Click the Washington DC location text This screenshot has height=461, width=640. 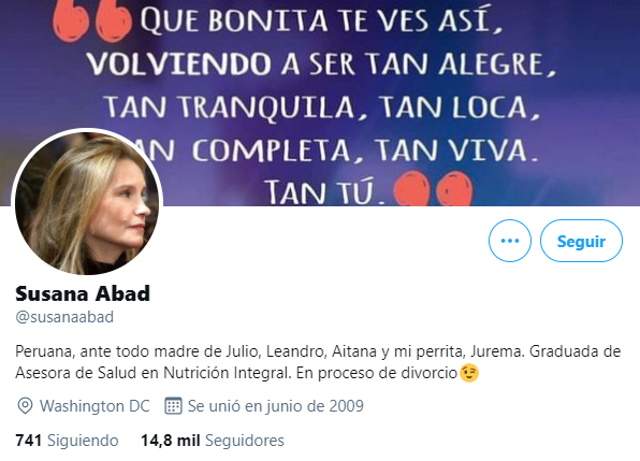(x=95, y=406)
